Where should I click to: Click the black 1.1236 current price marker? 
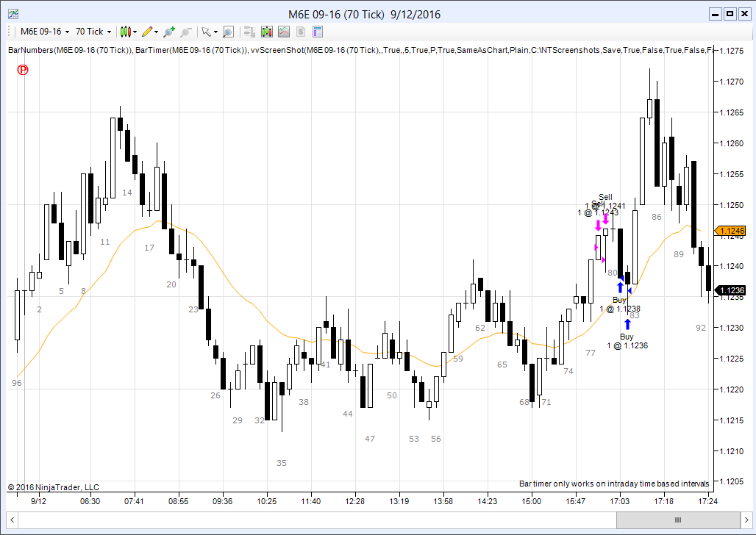(x=730, y=290)
